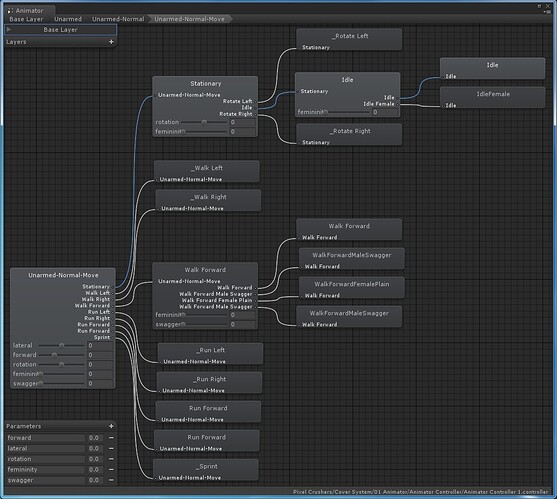Open the window options menu at top right

click(547, 12)
